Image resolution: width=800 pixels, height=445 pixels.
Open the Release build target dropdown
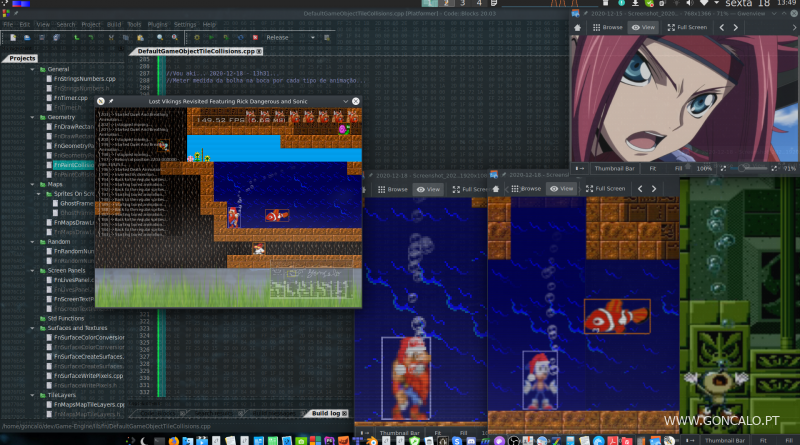coord(292,37)
